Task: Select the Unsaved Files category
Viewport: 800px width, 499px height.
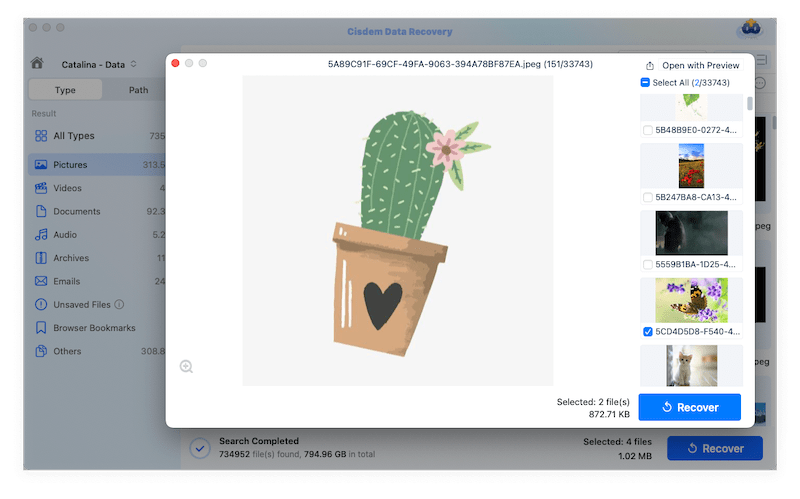Action: [x=97, y=305]
